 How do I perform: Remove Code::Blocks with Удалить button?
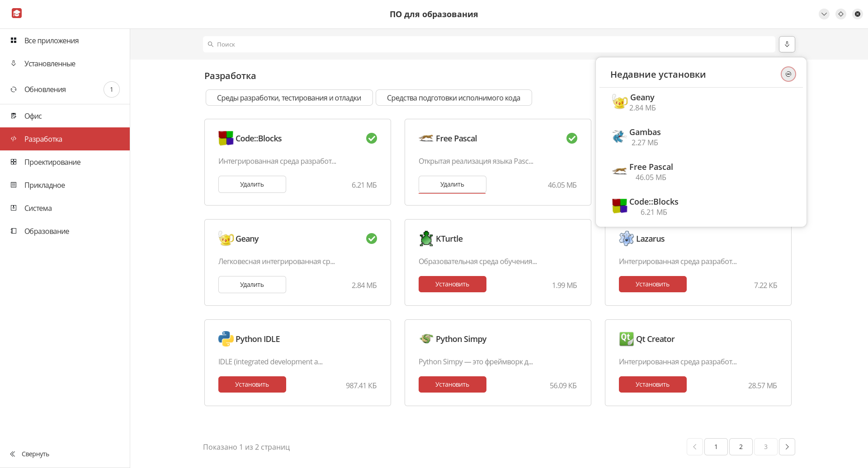click(x=252, y=184)
